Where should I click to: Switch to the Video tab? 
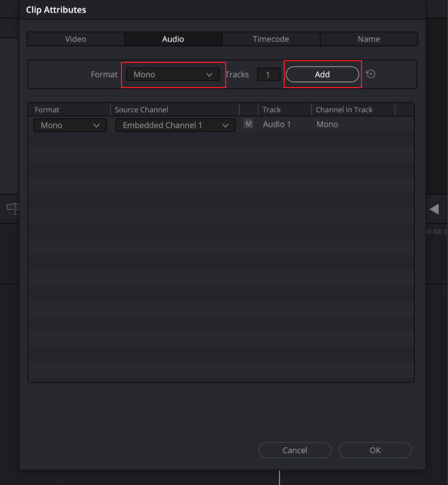(x=76, y=39)
